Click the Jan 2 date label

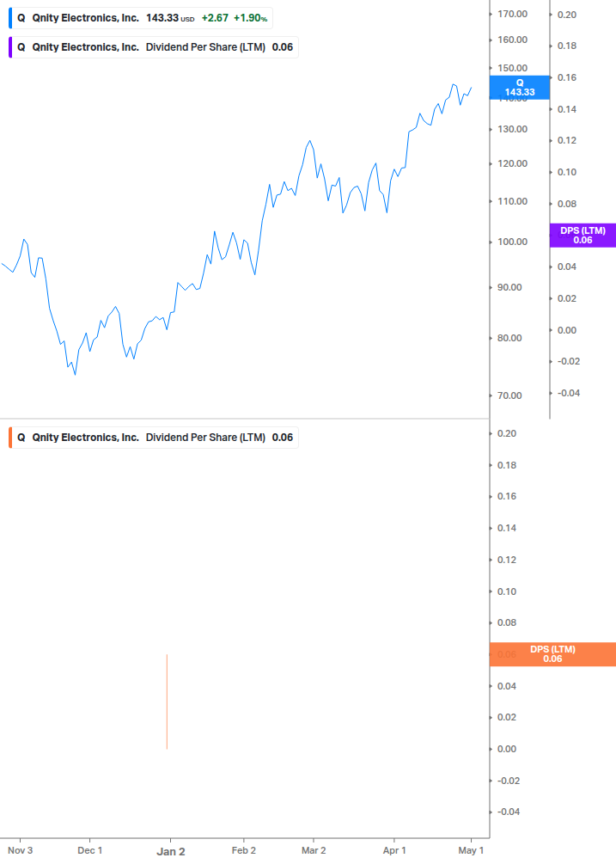click(171, 851)
